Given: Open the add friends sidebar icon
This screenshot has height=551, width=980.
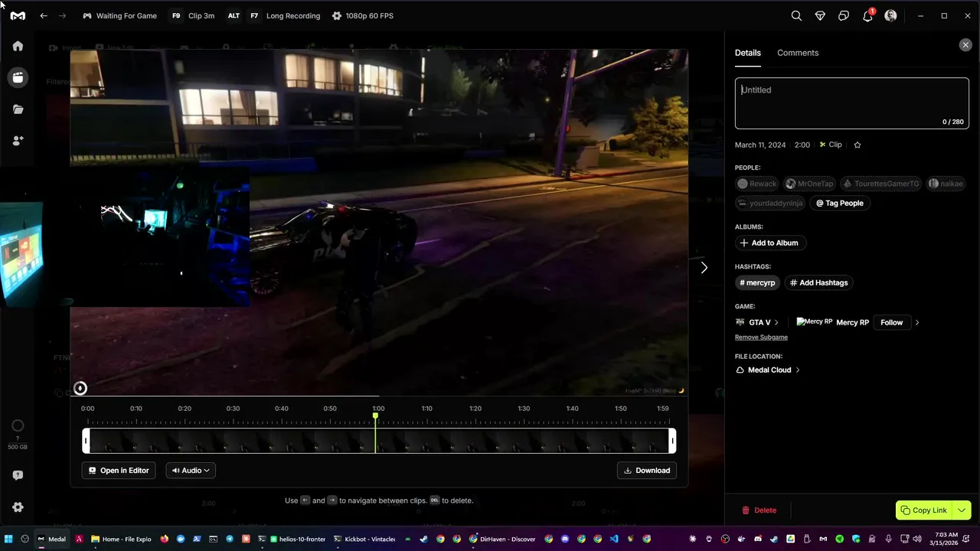Looking at the screenshot, I should pos(18,141).
